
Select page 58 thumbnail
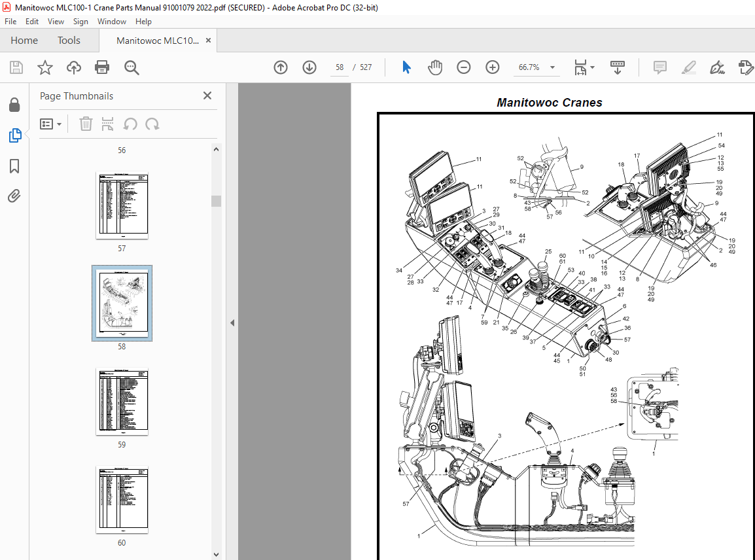tap(122, 303)
